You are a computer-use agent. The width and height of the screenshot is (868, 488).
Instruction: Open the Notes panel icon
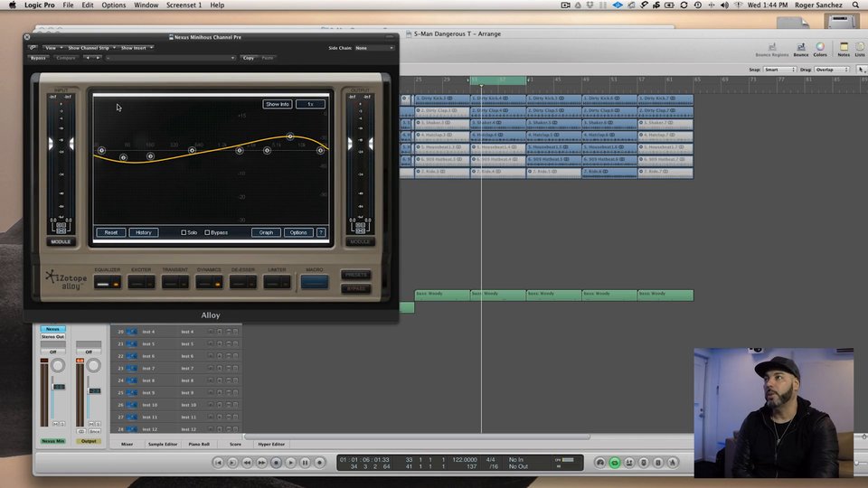click(x=844, y=47)
